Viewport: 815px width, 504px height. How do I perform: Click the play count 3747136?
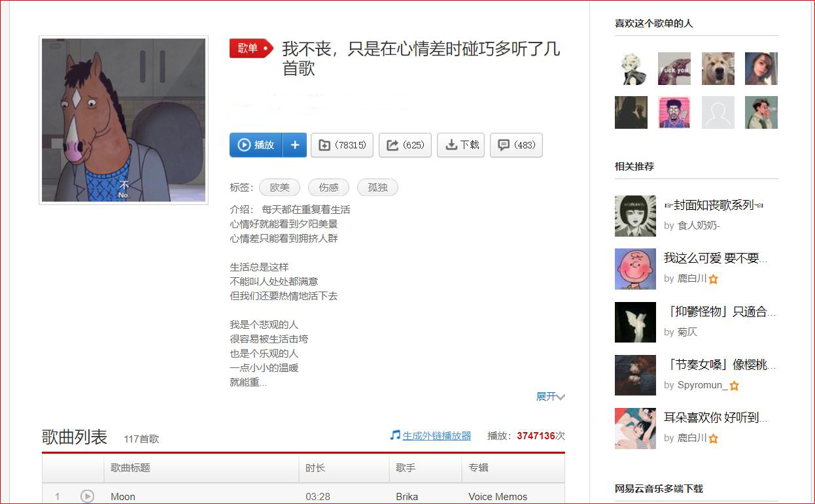point(536,436)
